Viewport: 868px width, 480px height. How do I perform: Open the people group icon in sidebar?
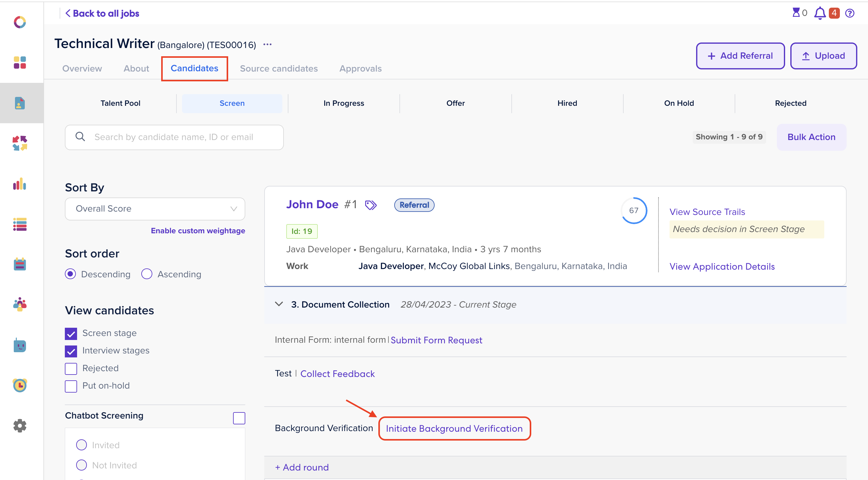[x=20, y=305]
